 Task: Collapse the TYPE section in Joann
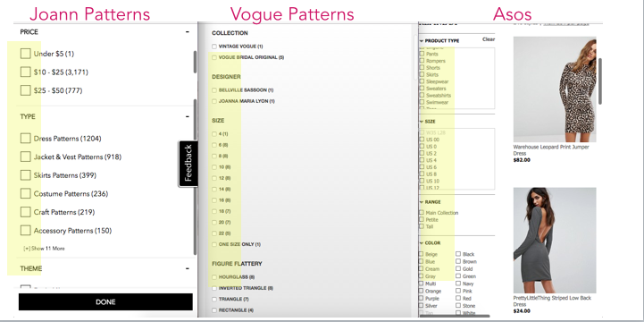188,117
